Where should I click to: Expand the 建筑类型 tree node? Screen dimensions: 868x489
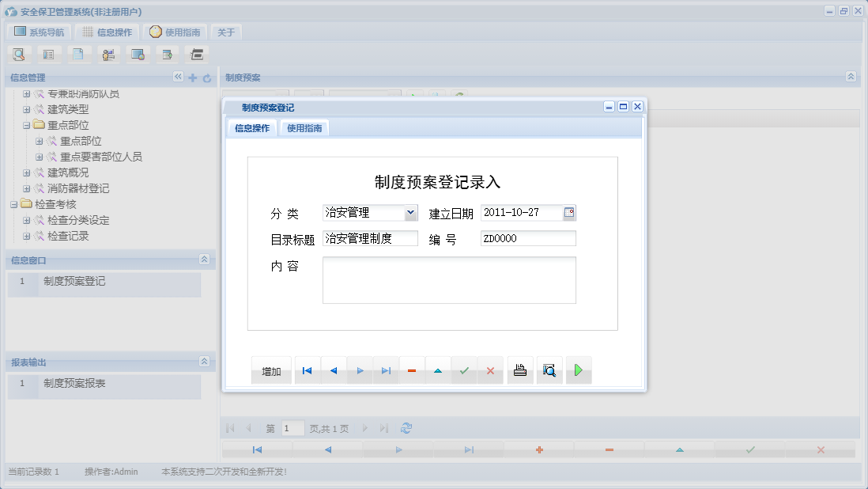(27, 109)
